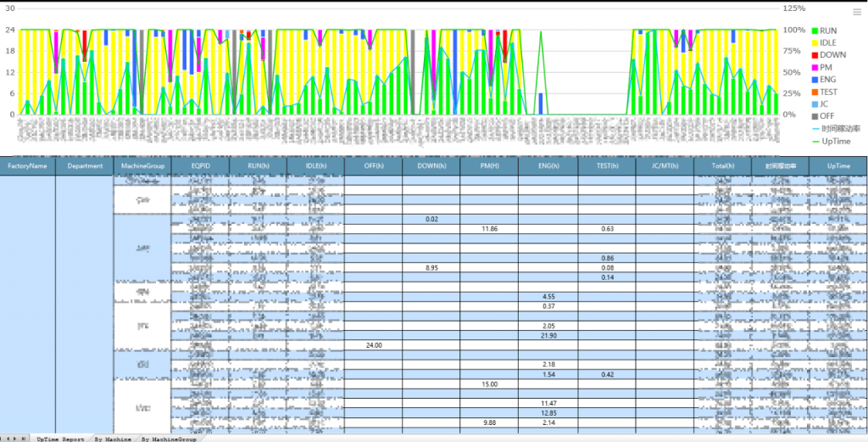Select the OFF cell showing 24.00
The height and width of the screenshot is (442, 868).
tap(373, 345)
